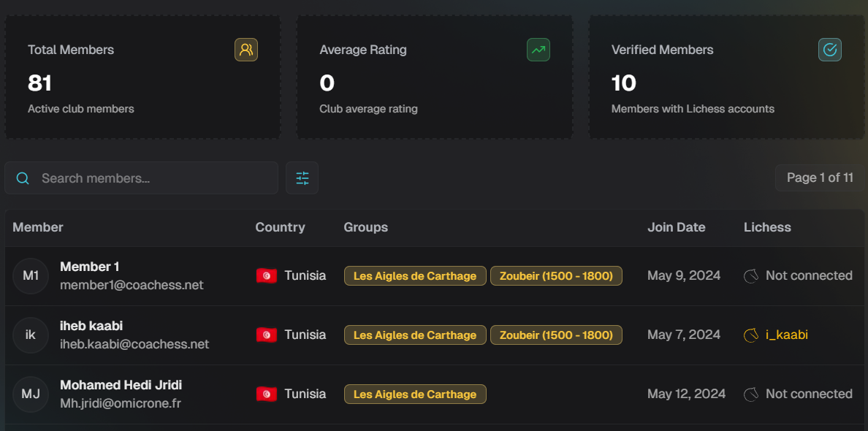Click Zoubeir (1500 - 1800) tag for iheb kaabi
This screenshot has height=431, width=868.
point(556,335)
